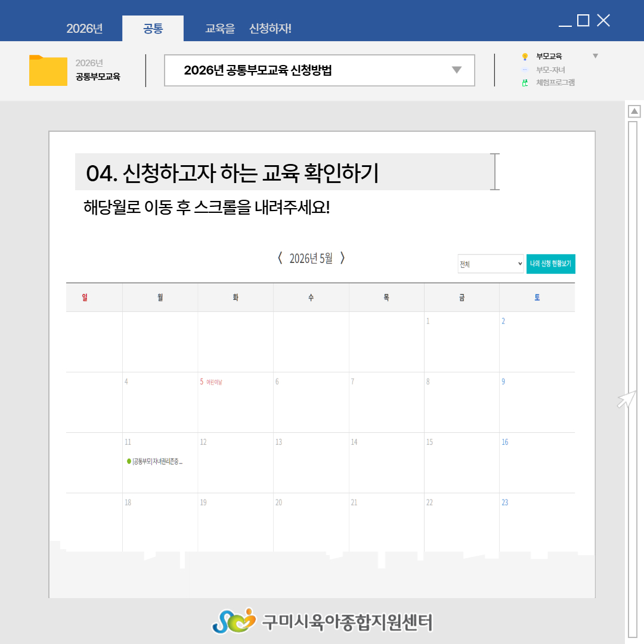Screen dimensions: 644x644
Task: Click the scrollbar up arrow
Action: (634, 112)
